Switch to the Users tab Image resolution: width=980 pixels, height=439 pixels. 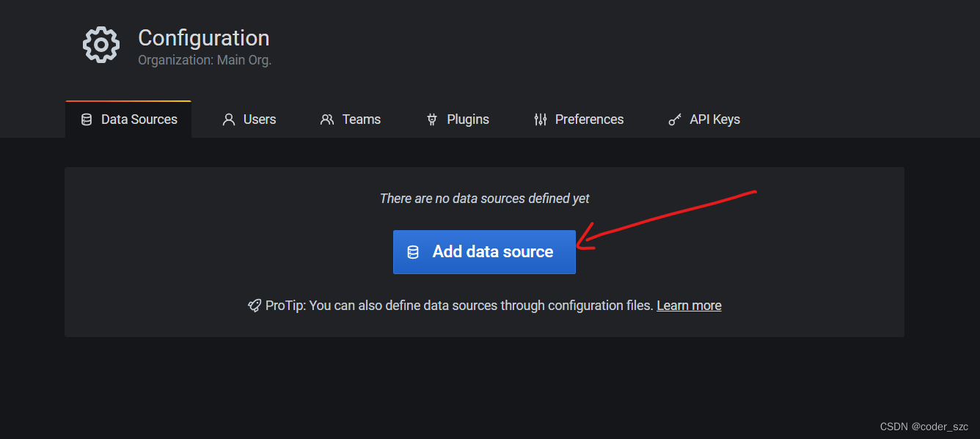[x=249, y=119]
